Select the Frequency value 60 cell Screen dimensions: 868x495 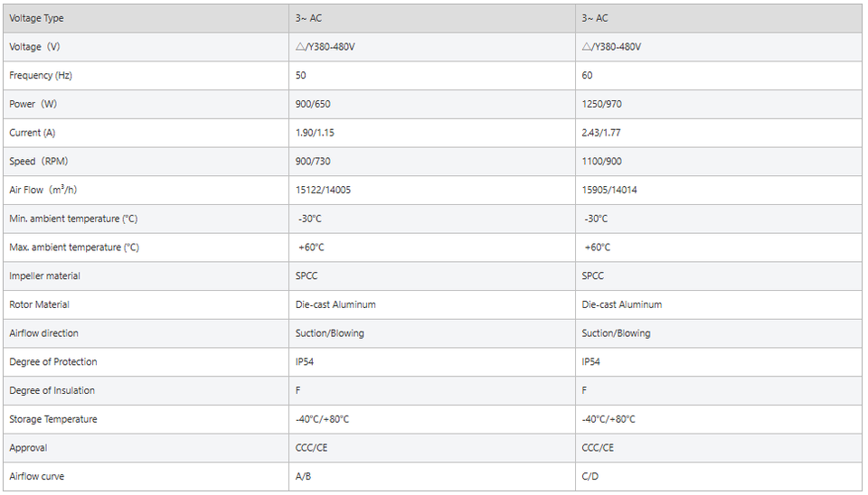pos(588,76)
